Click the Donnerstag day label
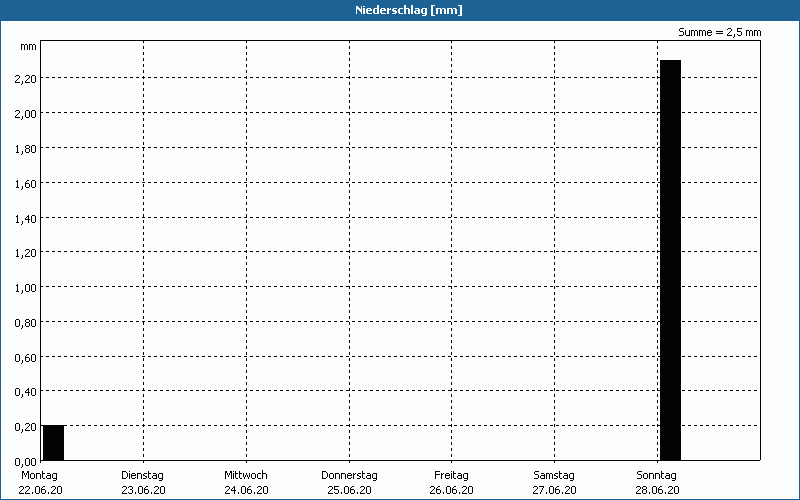The width and height of the screenshot is (800, 500). [349, 475]
